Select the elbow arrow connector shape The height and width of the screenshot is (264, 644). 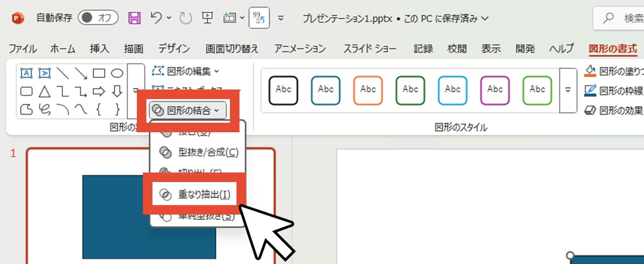point(80,92)
